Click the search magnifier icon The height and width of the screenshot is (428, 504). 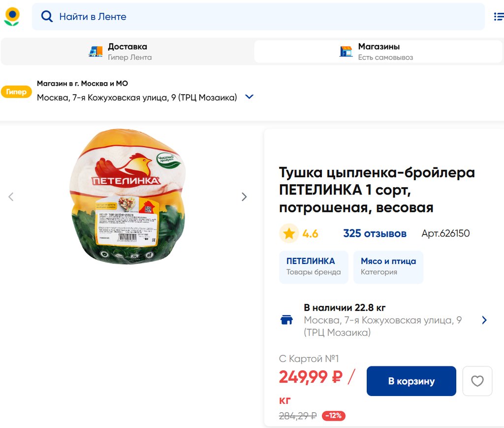pyautogui.click(x=47, y=17)
